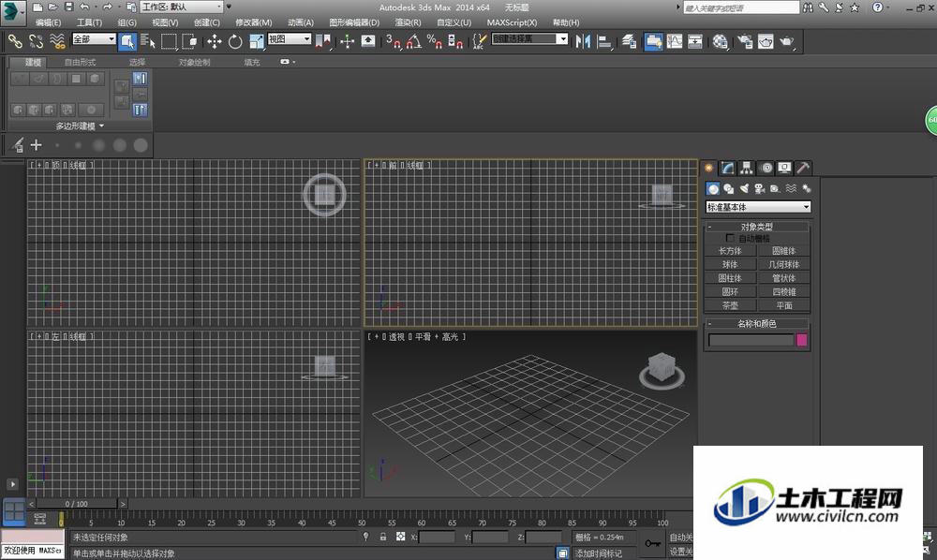Screen dimensions: 937x560
Task: Click the 平面 primitive button
Action: click(x=784, y=305)
